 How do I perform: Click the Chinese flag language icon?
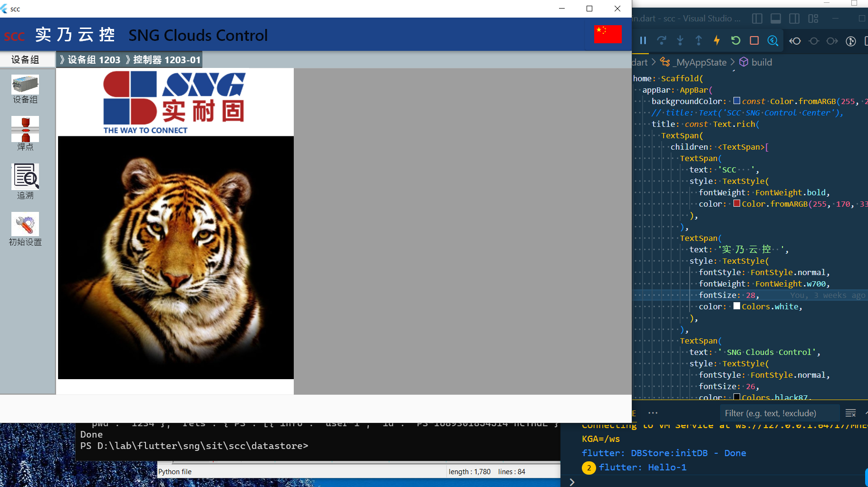tap(608, 34)
